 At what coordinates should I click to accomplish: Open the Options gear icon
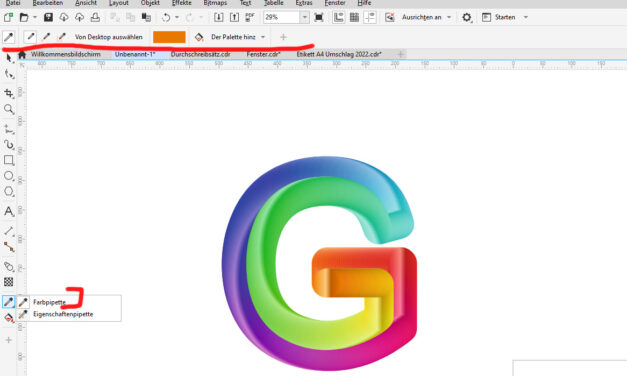pos(467,17)
